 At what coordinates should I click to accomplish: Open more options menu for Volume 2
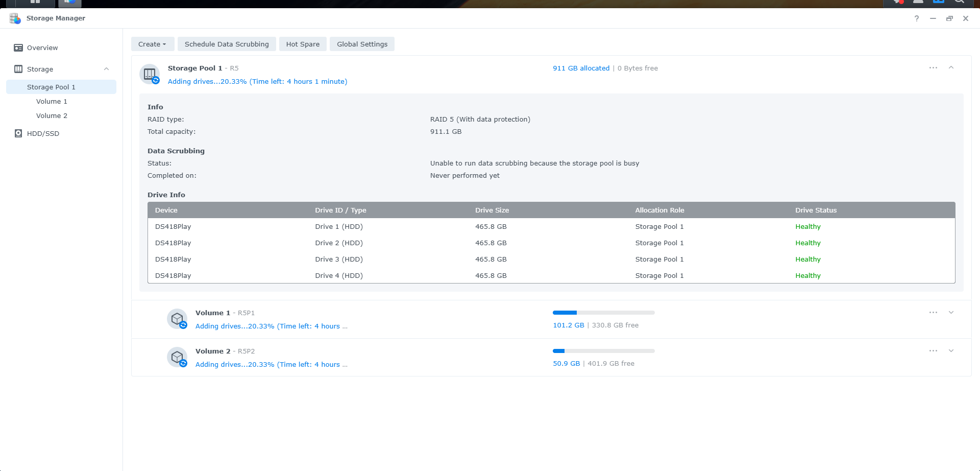(x=933, y=350)
